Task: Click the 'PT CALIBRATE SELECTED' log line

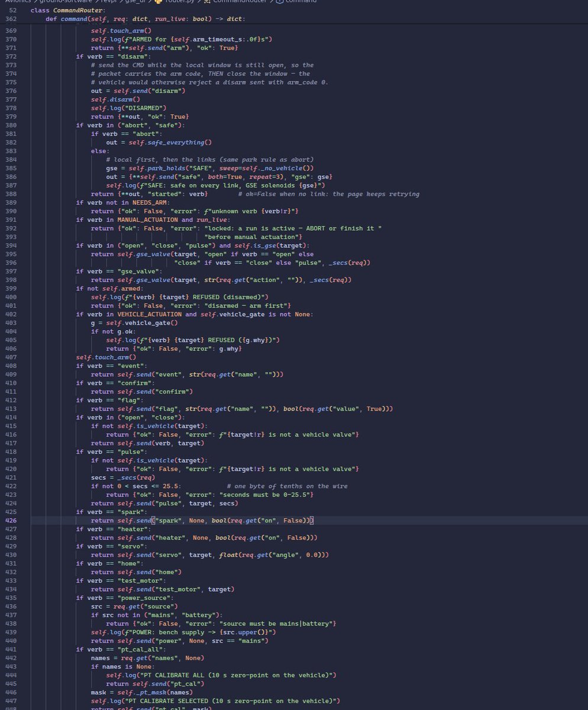Action: click(215, 701)
